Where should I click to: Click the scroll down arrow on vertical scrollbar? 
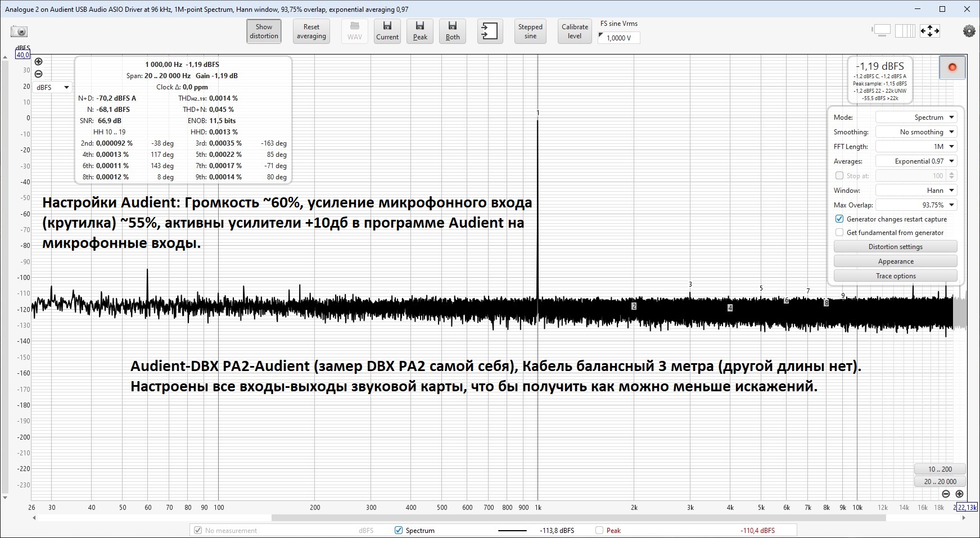point(5,498)
